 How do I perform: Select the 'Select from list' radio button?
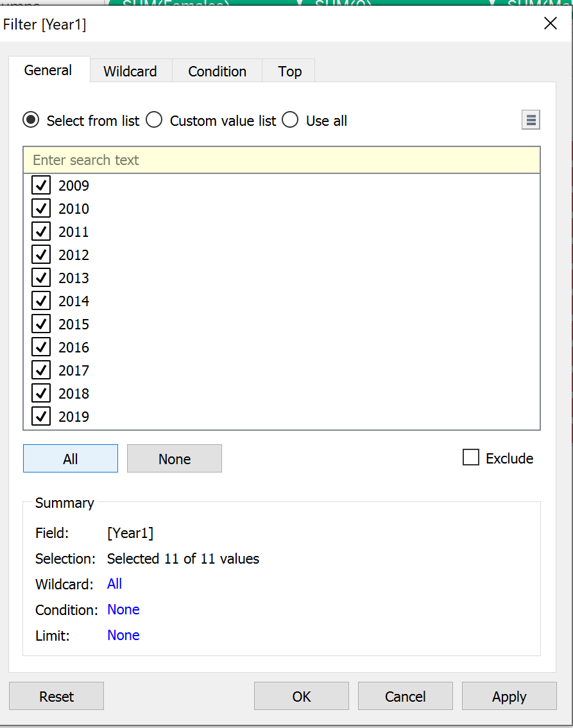(x=31, y=120)
